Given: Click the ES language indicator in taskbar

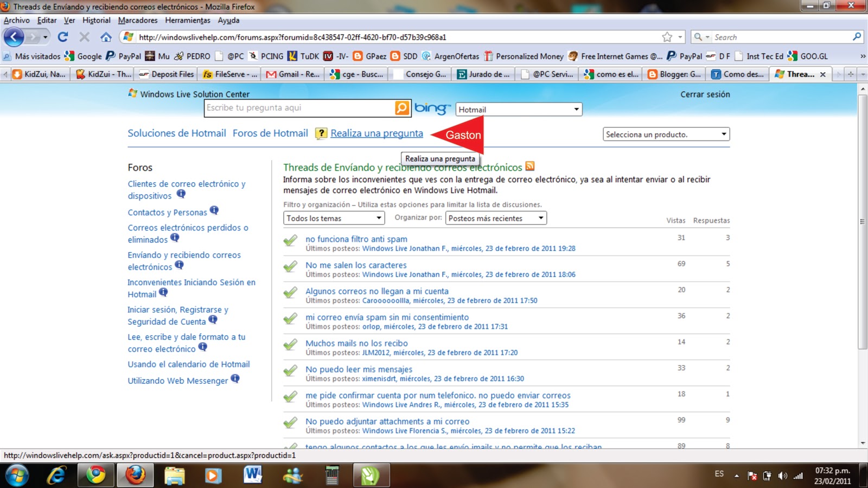Looking at the screenshot, I should coord(719,474).
